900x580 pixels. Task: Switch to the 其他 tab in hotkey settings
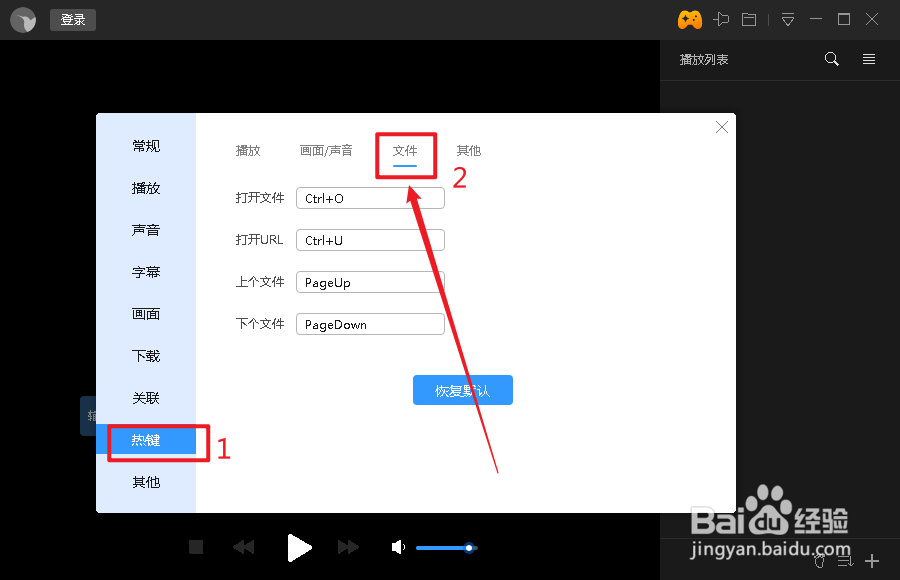point(469,150)
